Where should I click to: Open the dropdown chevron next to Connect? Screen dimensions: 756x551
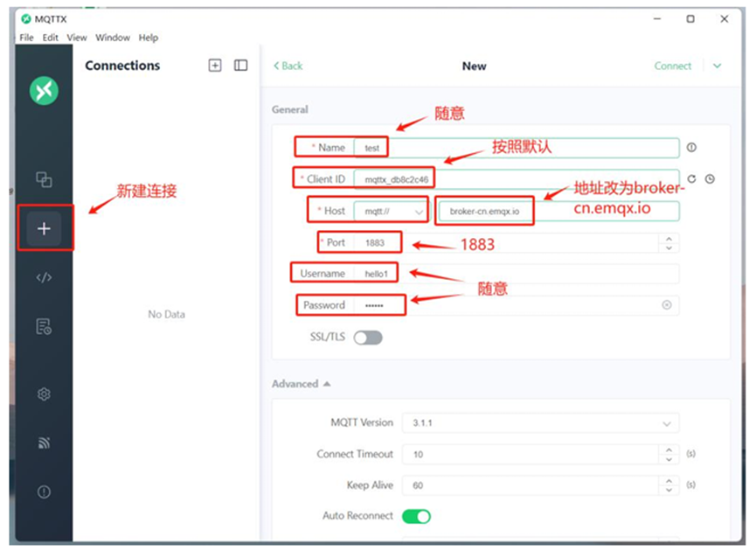pos(718,66)
